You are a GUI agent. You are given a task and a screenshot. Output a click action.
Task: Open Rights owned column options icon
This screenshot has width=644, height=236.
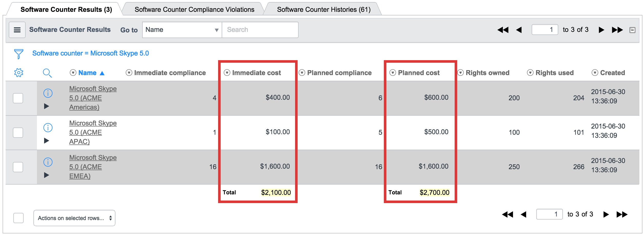[x=461, y=73]
